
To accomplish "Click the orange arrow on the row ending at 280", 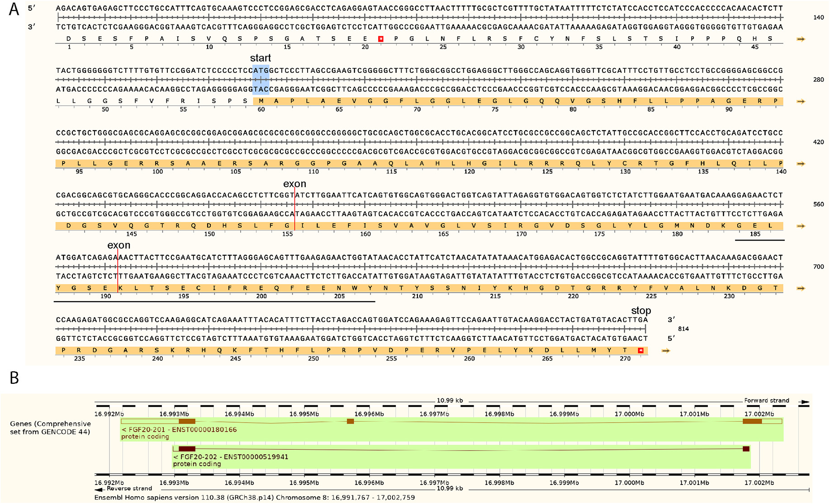I will (801, 102).
